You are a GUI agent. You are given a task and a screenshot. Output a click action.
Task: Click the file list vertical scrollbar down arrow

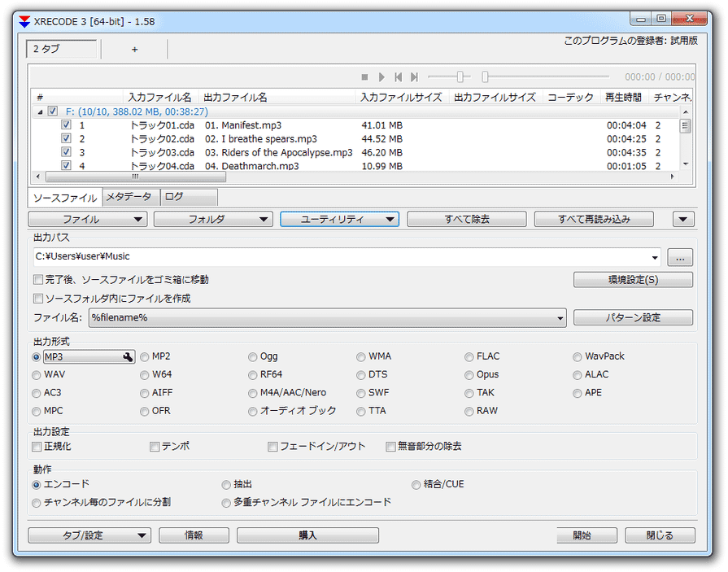tap(685, 164)
